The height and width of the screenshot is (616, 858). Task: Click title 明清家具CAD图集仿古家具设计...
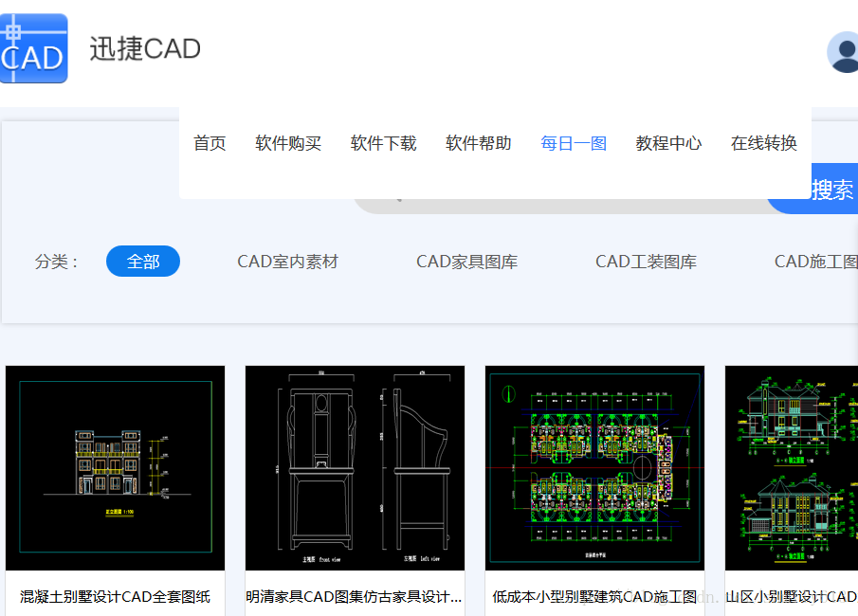(354, 597)
